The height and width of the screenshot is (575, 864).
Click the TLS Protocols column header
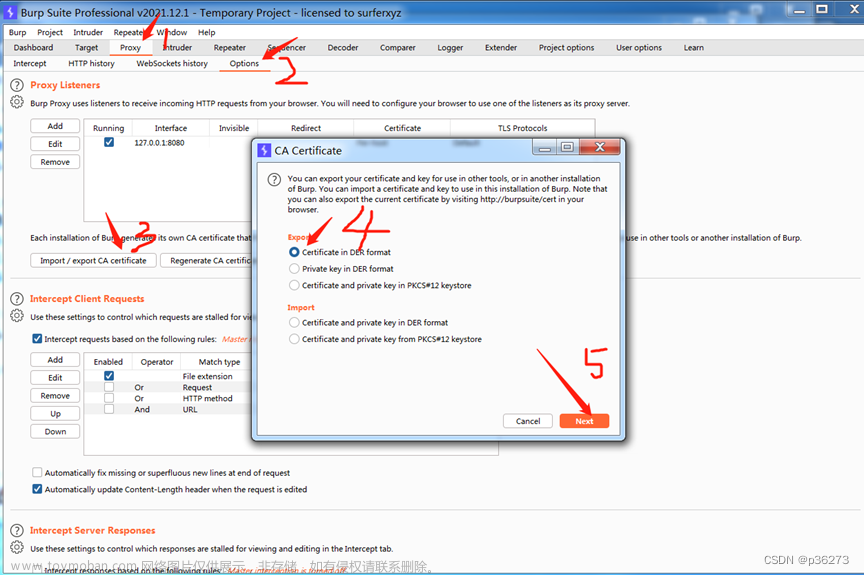pyautogui.click(x=522, y=128)
